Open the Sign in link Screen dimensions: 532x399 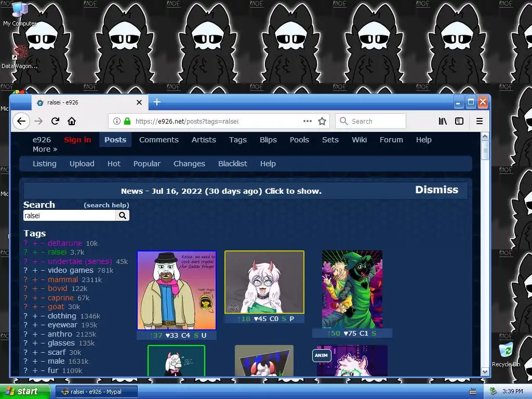click(x=77, y=140)
